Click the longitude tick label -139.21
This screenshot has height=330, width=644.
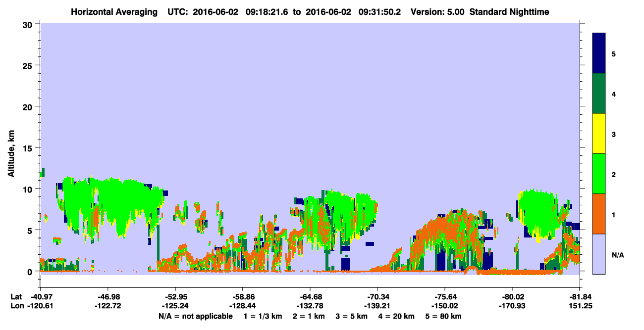click(x=377, y=306)
